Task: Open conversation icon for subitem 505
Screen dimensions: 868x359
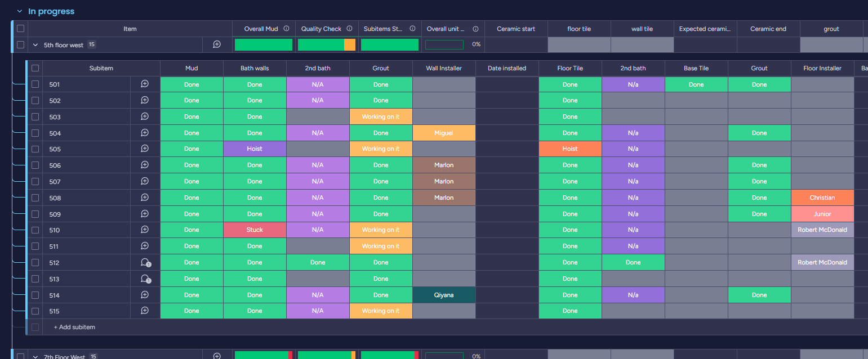Action: click(x=145, y=149)
